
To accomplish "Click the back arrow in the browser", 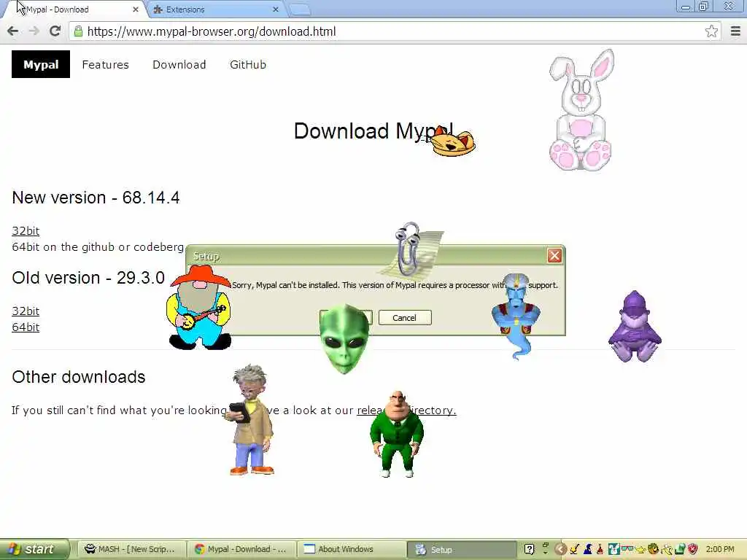I will 13,31.
